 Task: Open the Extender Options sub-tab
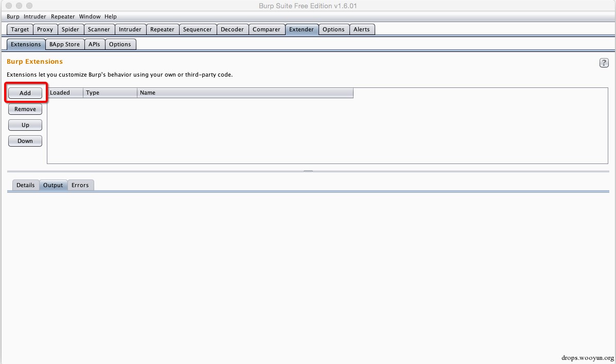[x=120, y=44]
